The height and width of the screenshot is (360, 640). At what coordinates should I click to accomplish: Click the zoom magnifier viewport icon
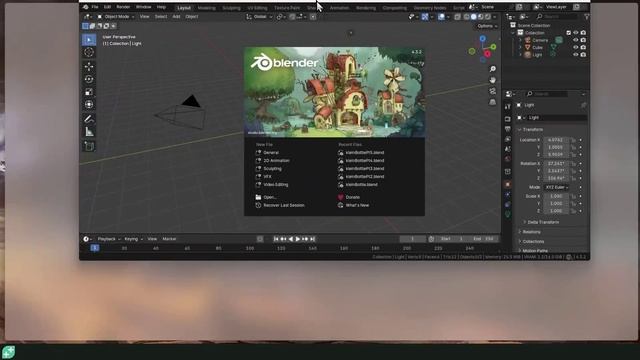pyautogui.click(x=493, y=69)
